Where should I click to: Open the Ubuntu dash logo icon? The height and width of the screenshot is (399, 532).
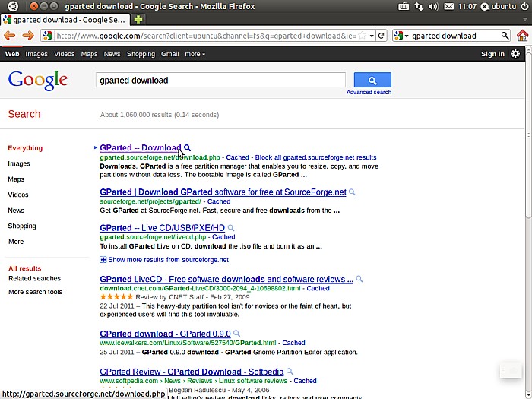13,6
